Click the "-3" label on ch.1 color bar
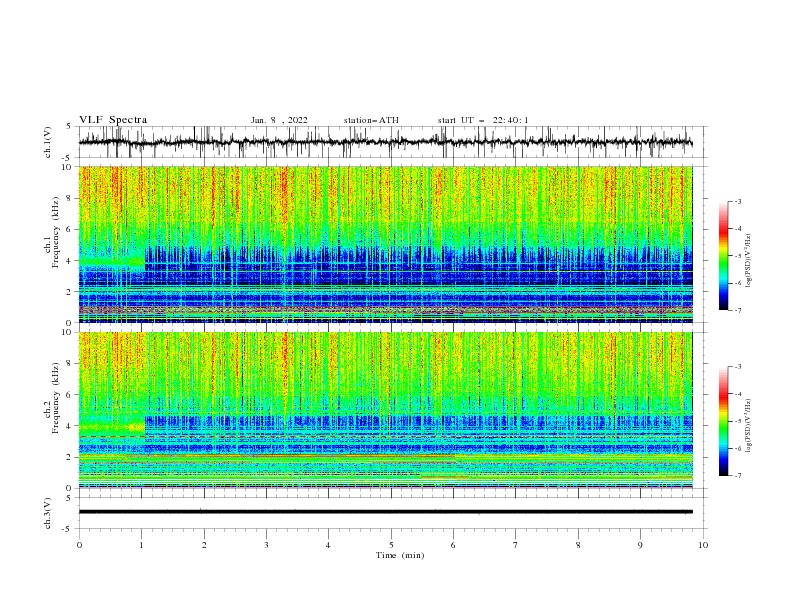This screenshot has height=612, width=792. (x=738, y=201)
